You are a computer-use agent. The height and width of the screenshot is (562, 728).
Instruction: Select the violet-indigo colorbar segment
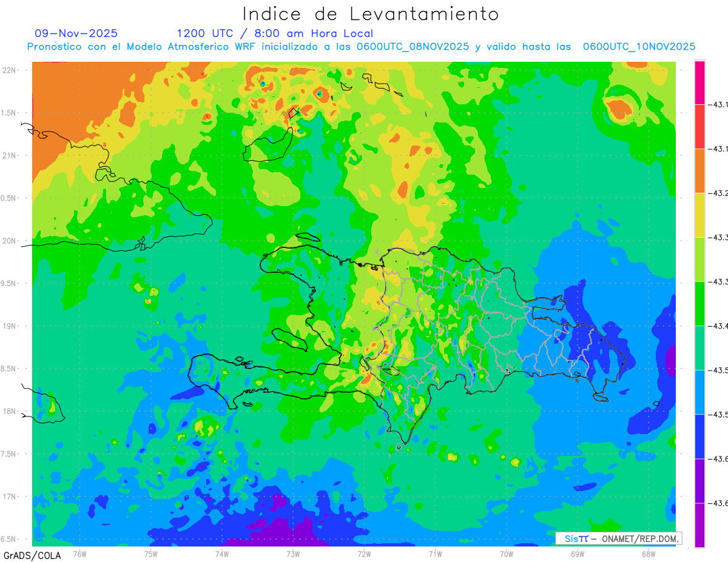click(699, 481)
